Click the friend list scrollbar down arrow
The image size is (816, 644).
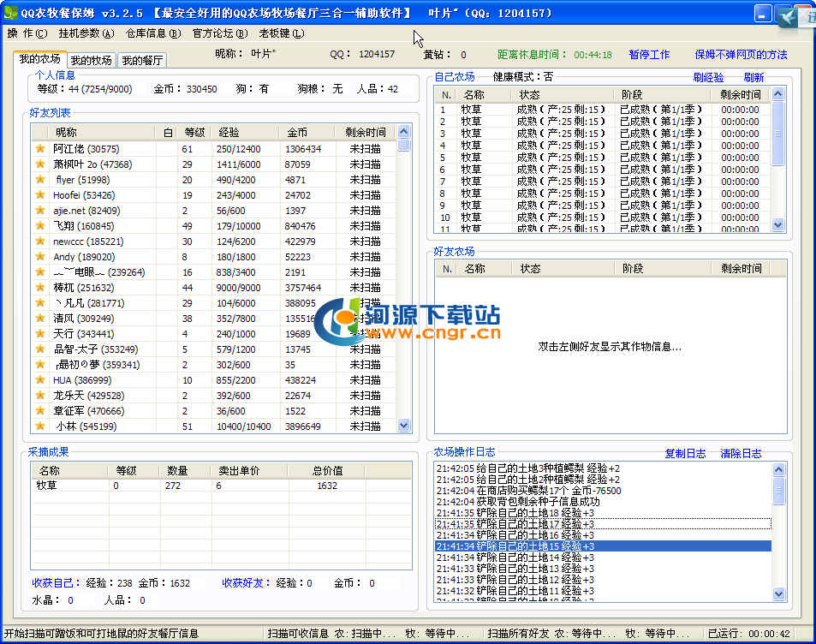pos(404,425)
